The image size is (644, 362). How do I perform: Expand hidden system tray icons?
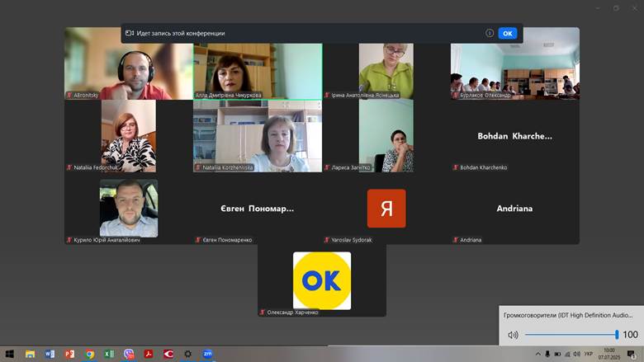coord(537,354)
